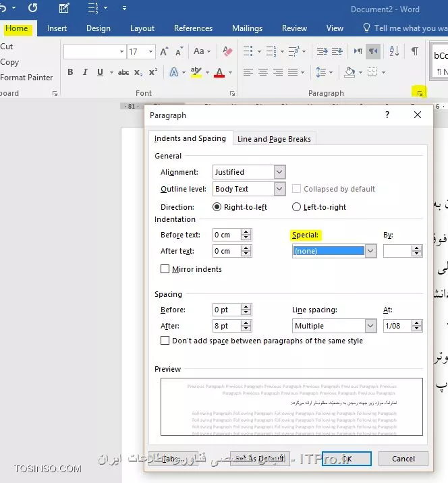This screenshot has height=483, width=448.
Task: Check Don't add space between paragraphs
Action: coord(165,341)
